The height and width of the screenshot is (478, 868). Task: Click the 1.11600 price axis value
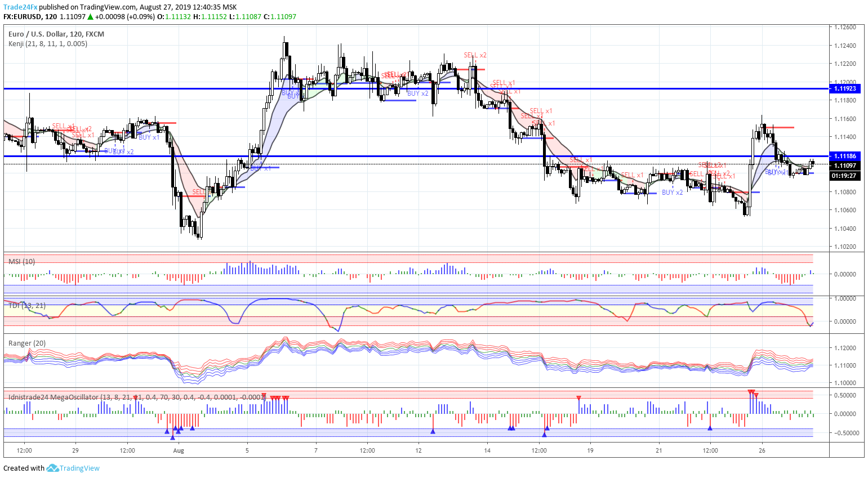coord(845,119)
